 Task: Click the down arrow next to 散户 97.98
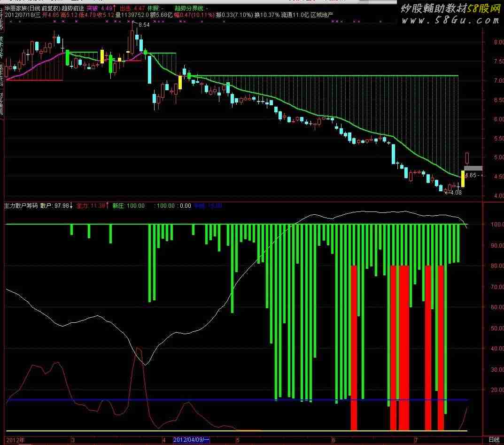[71, 206]
